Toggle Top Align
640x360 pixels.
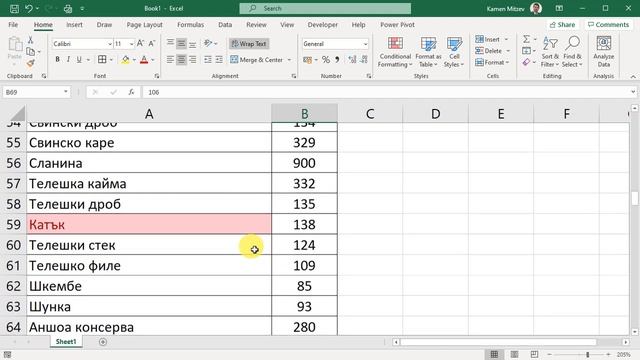[x=170, y=43]
